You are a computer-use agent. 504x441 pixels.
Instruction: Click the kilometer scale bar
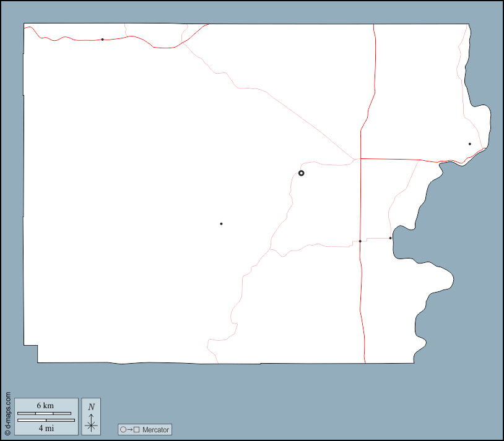click(43, 413)
